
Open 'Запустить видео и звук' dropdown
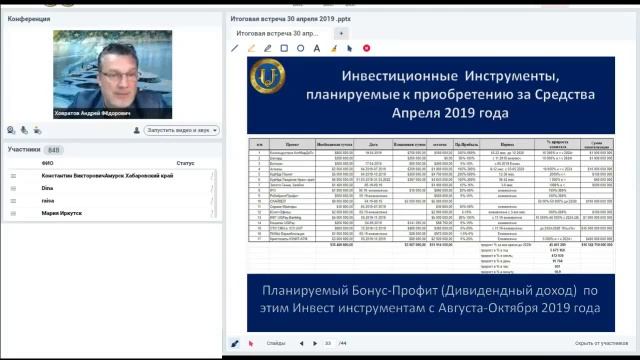tap(182, 130)
